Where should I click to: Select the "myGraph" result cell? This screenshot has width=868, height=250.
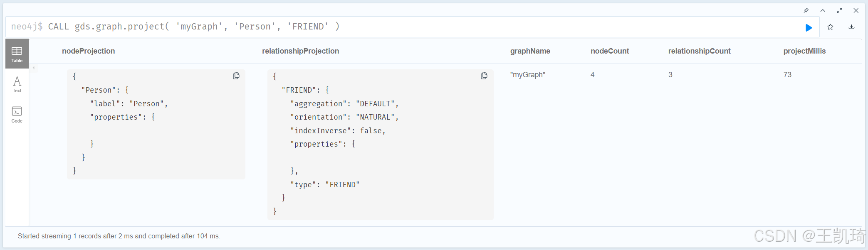[527, 75]
